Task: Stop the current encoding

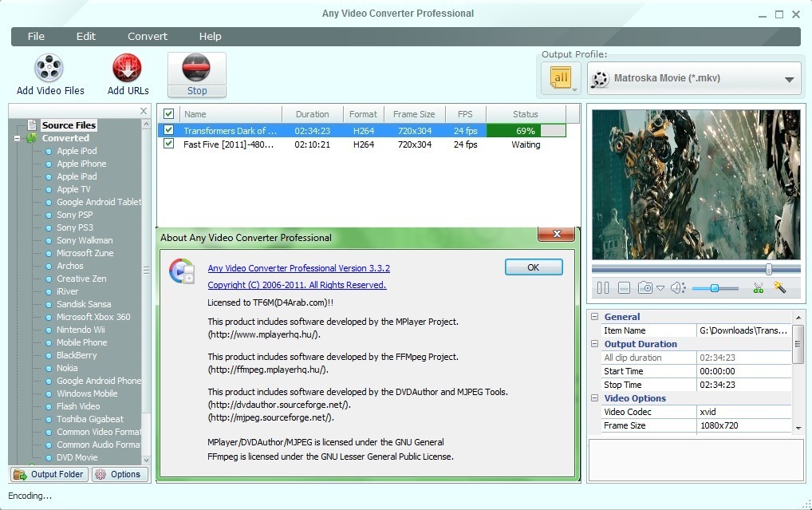Action: pyautogui.click(x=197, y=75)
